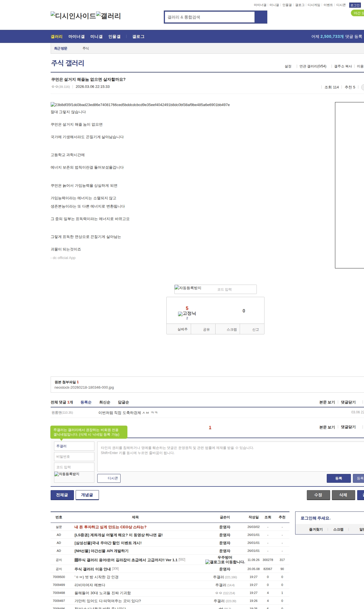
Task: Click 댓글닫기 next to the comment sort options
Action: tap(348, 402)
